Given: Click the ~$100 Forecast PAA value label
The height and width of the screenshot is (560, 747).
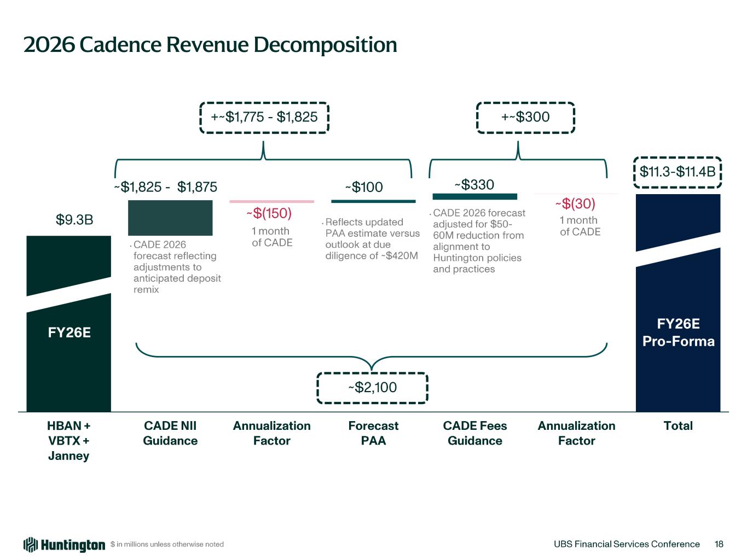Looking at the screenshot, I should [x=364, y=188].
